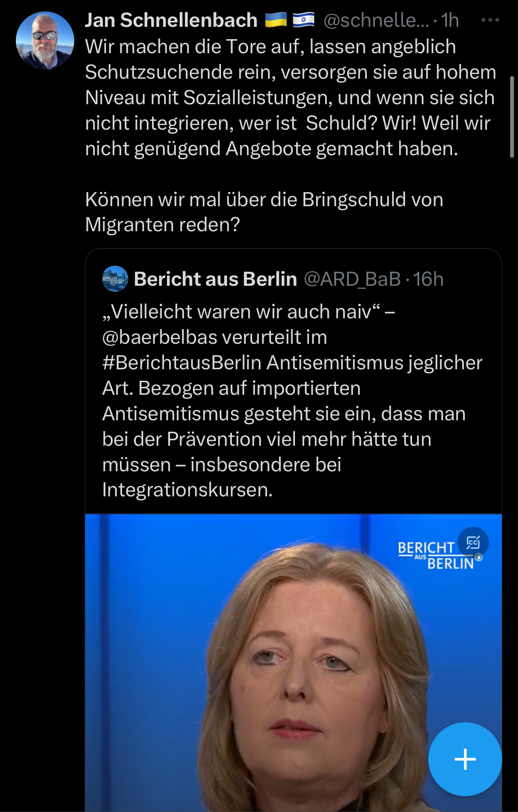Open the @schnelle... handle link
Image resolution: width=518 pixels, height=812 pixels.
376,20
